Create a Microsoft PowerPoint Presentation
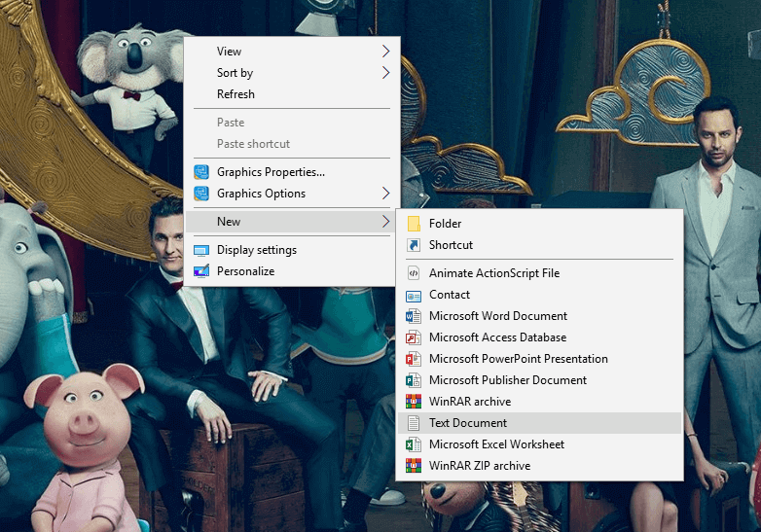The image size is (761, 532). coord(540,359)
